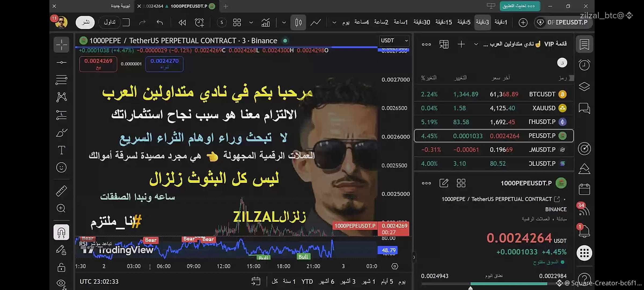Select the 3 minute timeframe
Viewport: 644px width, 290px height.
(482, 22)
